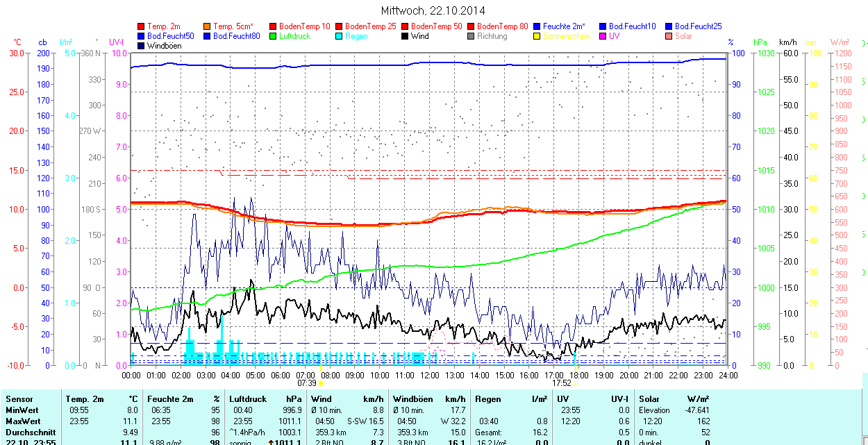Select the black Wind legend square
The width and height of the screenshot is (868, 445).
click(x=406, y=36)
